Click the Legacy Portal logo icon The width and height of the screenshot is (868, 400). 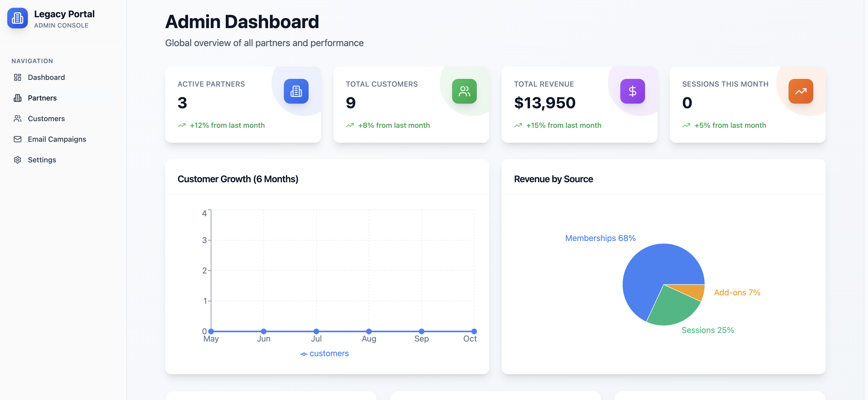click(x=17, y=18)
